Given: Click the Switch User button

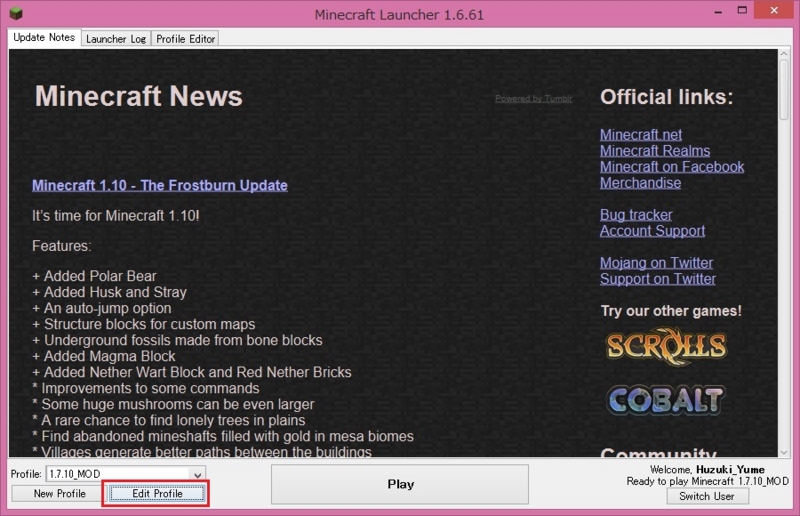Looking at the screenshot, I should pos(707,496).
